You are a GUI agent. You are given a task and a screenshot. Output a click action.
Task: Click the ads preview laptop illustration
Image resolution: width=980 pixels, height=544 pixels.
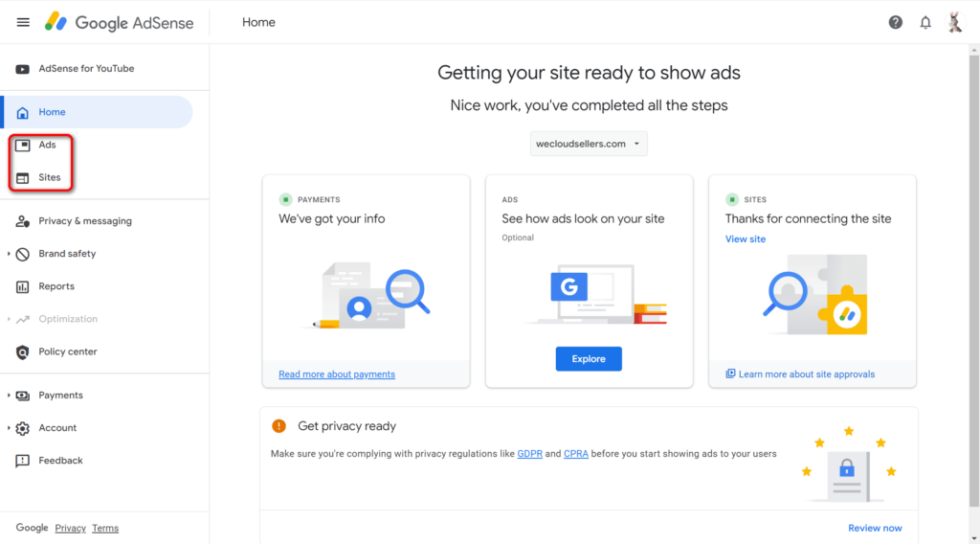[595, 294]
